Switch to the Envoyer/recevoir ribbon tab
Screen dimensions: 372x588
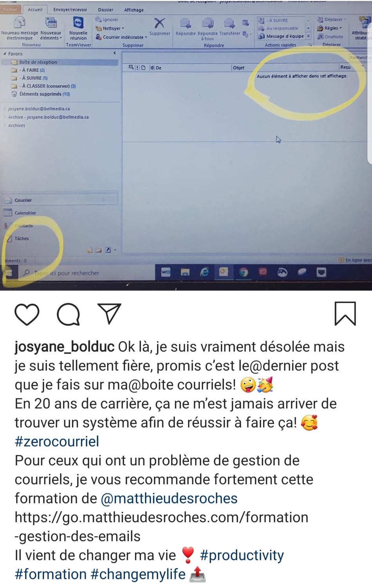pos(70,10)
